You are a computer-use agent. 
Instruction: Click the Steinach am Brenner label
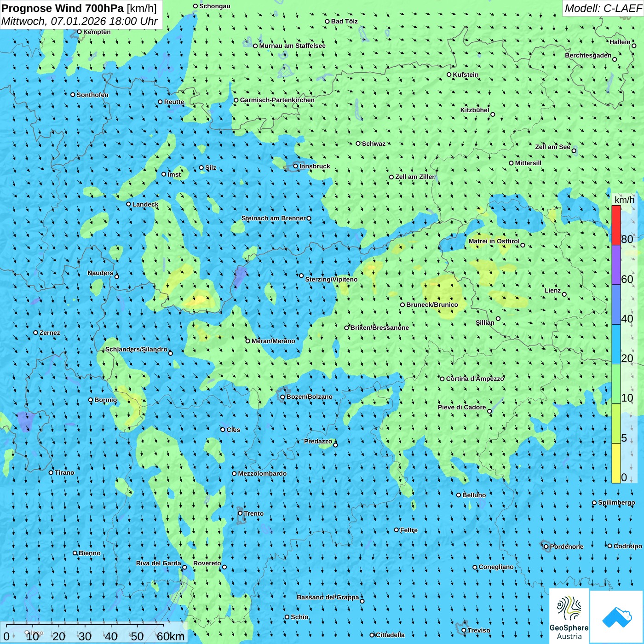(273, 218)
